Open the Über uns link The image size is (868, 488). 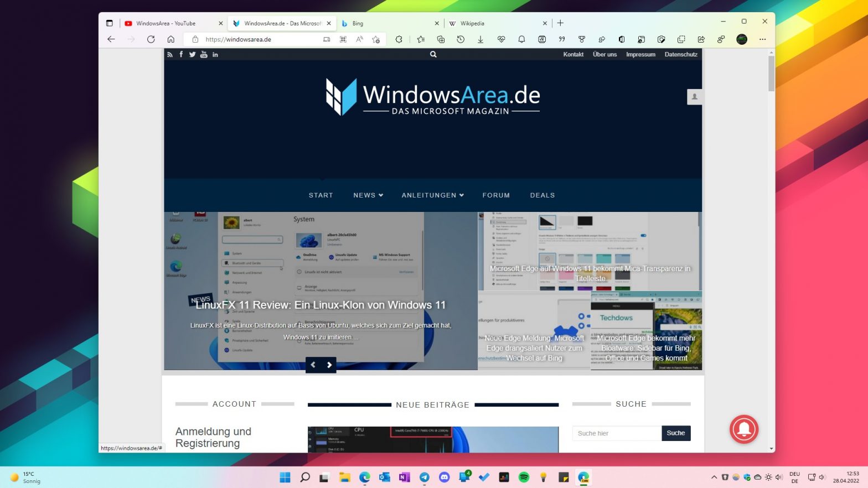[604, 54]
